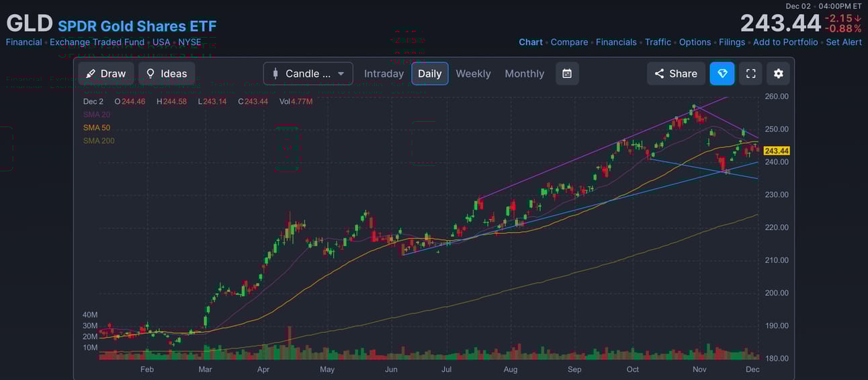Click the SMA 200 indicator label
Image resolution: width=868 pixels, height=380 pixels.
99,141
